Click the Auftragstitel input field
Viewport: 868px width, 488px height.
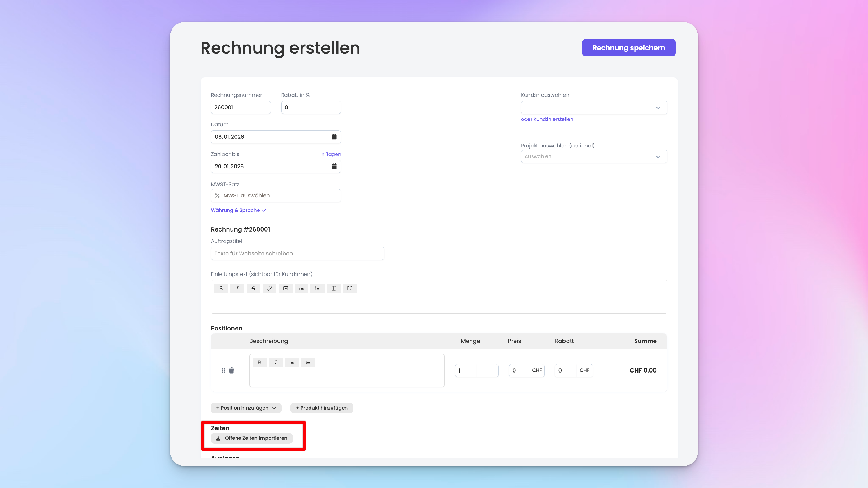tap(297, 253)
